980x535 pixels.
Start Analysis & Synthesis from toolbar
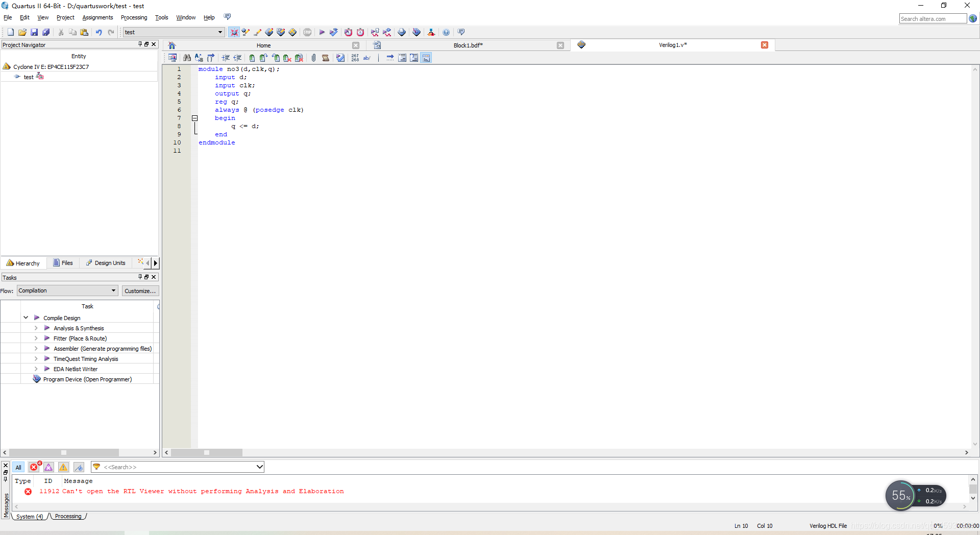click(x=333, y=32)
